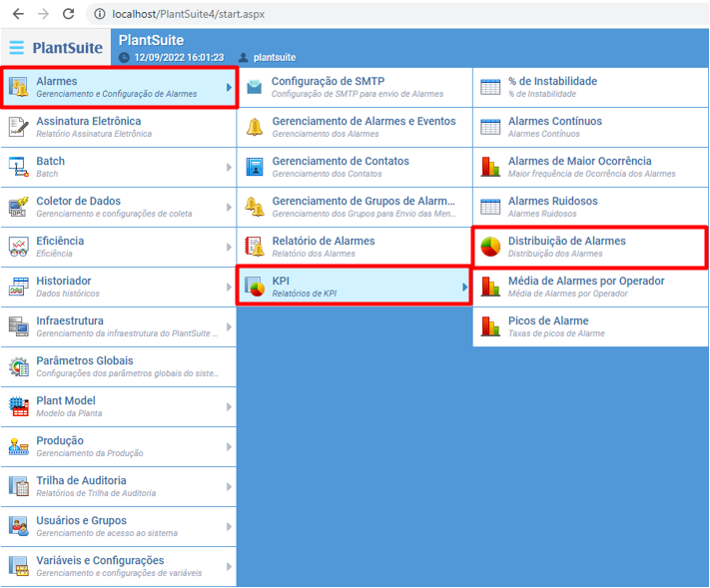This screenshot has width=710, height=588.
Task: Click the Picos de Alarme bar chart icon
Action: click(490, 326)
